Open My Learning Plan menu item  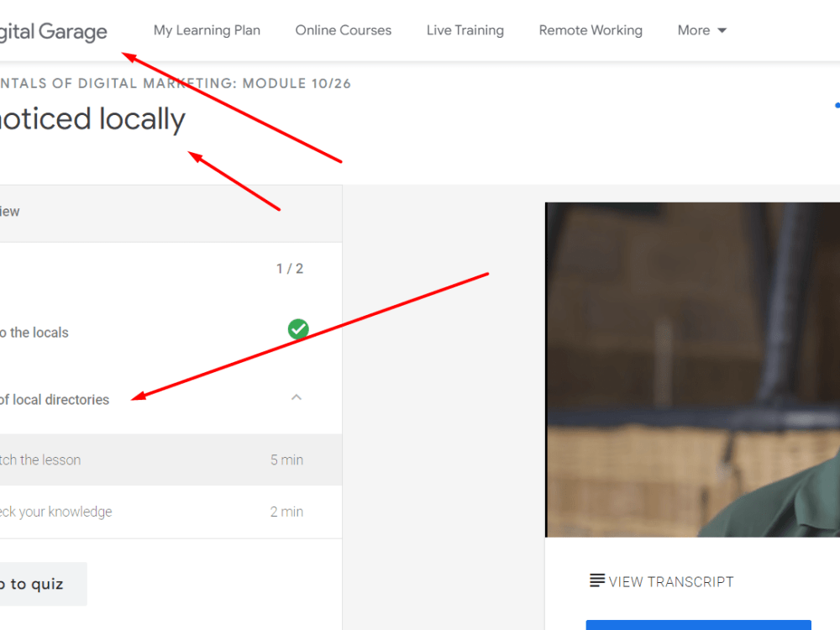coord(207,30)
